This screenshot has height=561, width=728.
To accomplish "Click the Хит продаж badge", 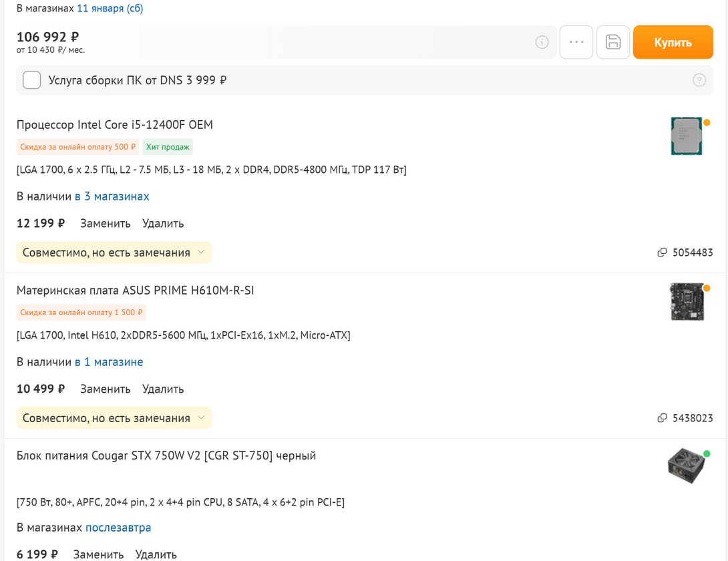I will coord(168,147).
